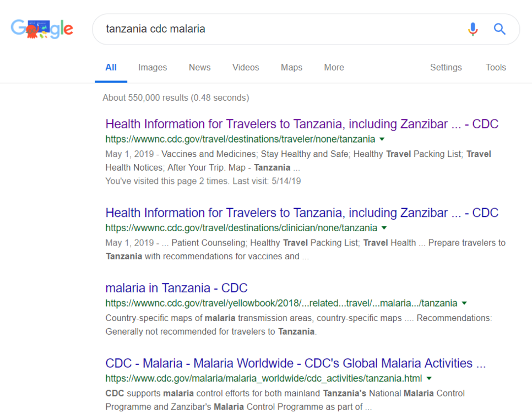Click snippet starting 'May 1, 2019 - Vaccines and Medicines'
Viewport: 532px width, 419px height.
click(x=298, y=154)
